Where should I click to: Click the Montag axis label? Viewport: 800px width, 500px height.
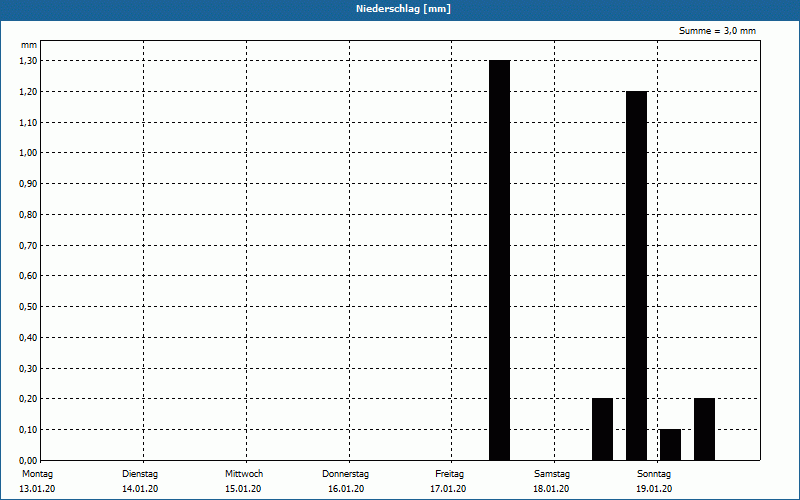[37, 474]
